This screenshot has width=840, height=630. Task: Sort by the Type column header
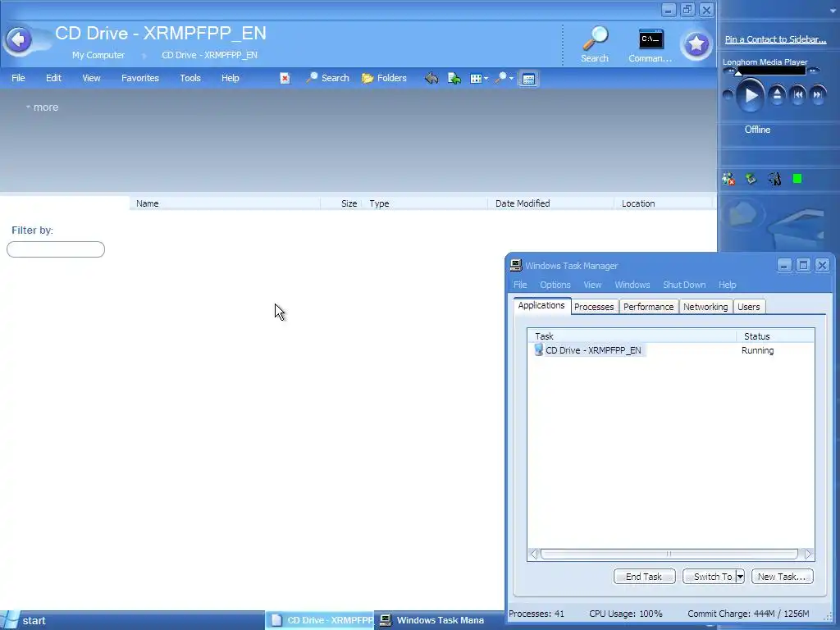click(x=426, y=203)
